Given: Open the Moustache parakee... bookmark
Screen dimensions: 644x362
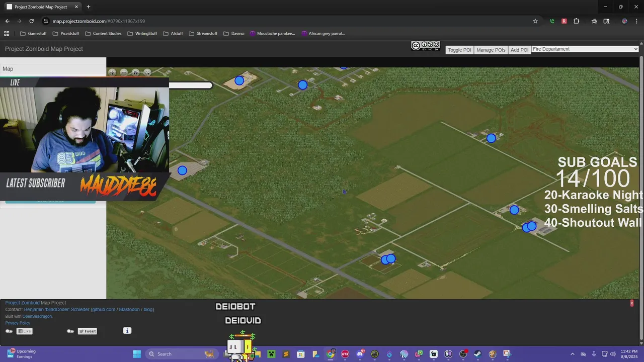Looking at the screenshot, I should coord(272,33).
